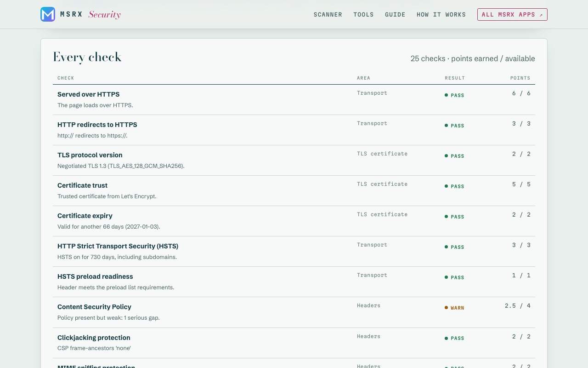This screenshot has height=368, width=588.
Task: Click the 2.5 / 4 points value
Action: [518, 306]
